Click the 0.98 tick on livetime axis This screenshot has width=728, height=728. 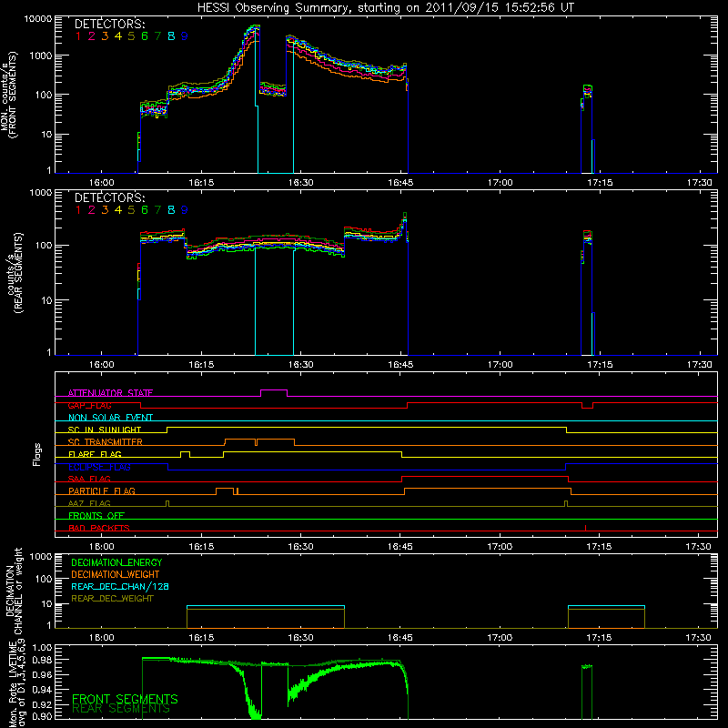click(42, 660)
